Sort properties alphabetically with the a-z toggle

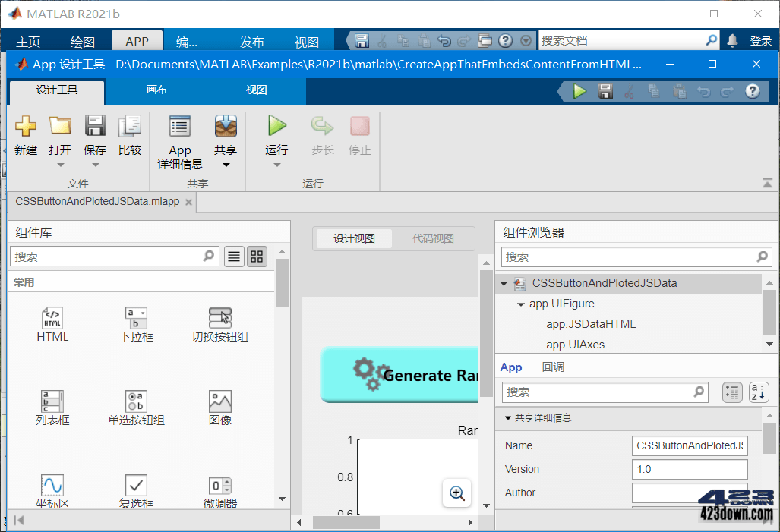click(x=759, y=392)
